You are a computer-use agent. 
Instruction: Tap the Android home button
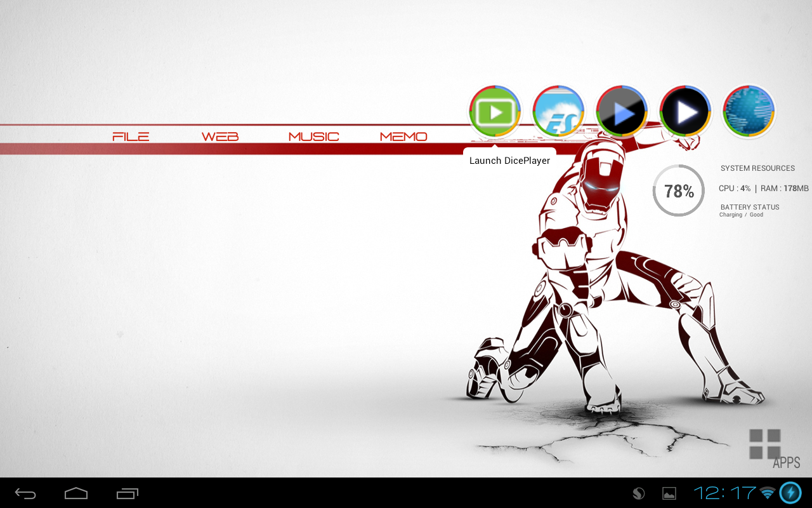pyautogui.click(x=76, y=493)
